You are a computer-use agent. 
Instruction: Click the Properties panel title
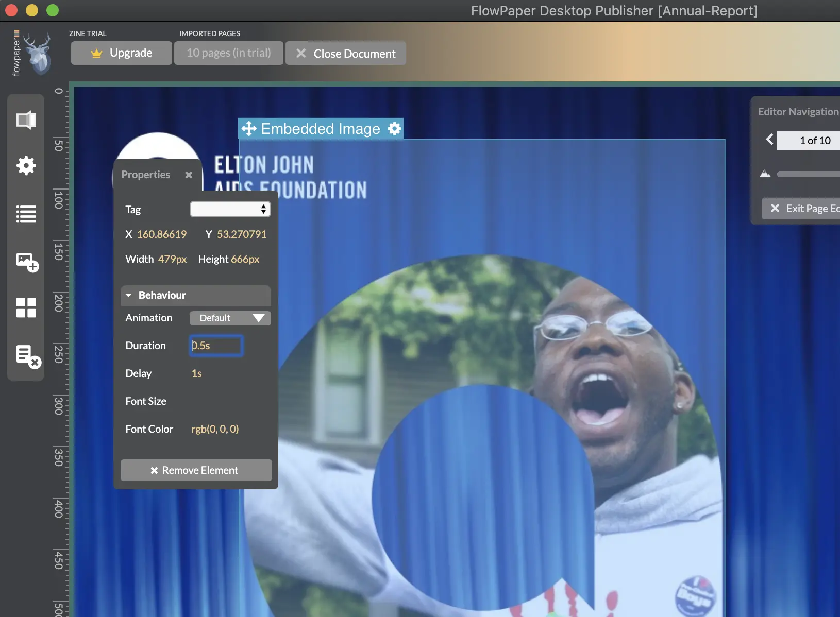tap(146, 175)
